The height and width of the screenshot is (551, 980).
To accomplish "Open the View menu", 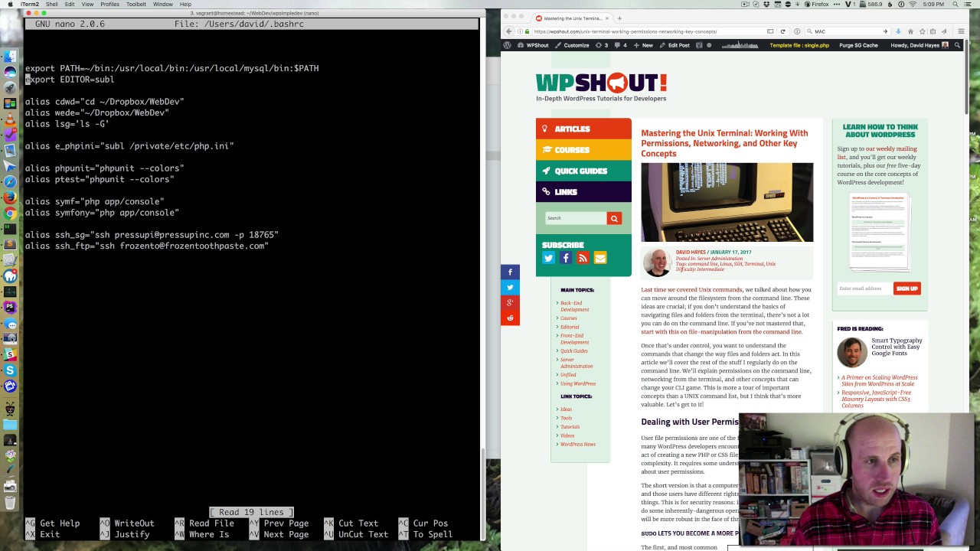I will [87, 4].
